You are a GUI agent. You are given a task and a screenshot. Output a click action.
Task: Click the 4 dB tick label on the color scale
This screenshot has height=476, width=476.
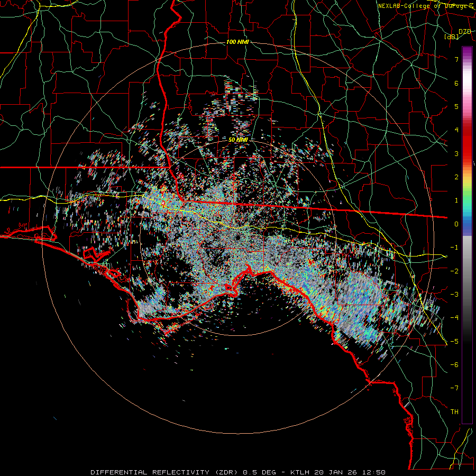click(456, 130)
